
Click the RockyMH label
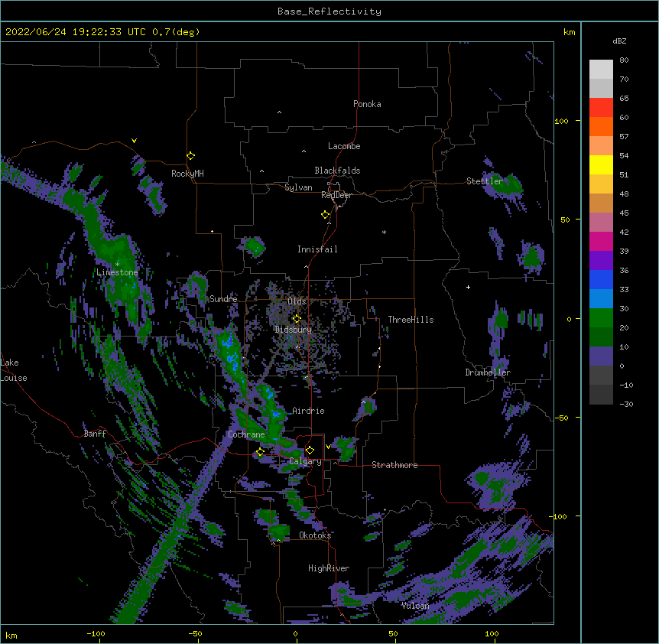tap(187, 174)
